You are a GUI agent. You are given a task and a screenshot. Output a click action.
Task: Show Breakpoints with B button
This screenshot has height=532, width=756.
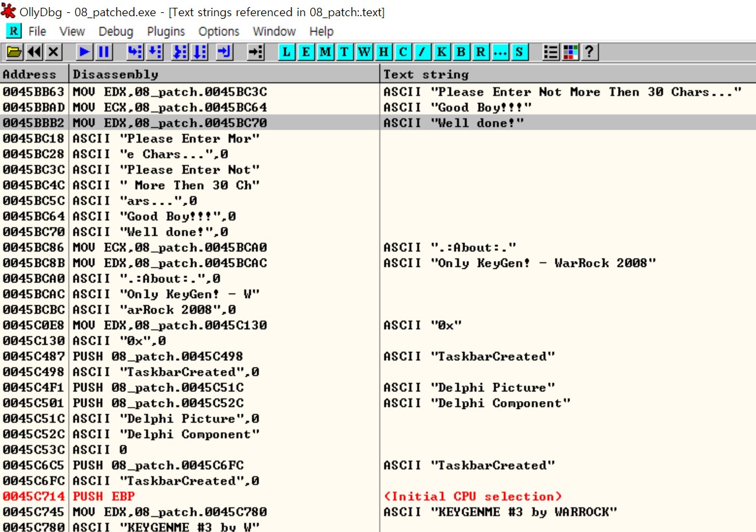click(461, 52)
